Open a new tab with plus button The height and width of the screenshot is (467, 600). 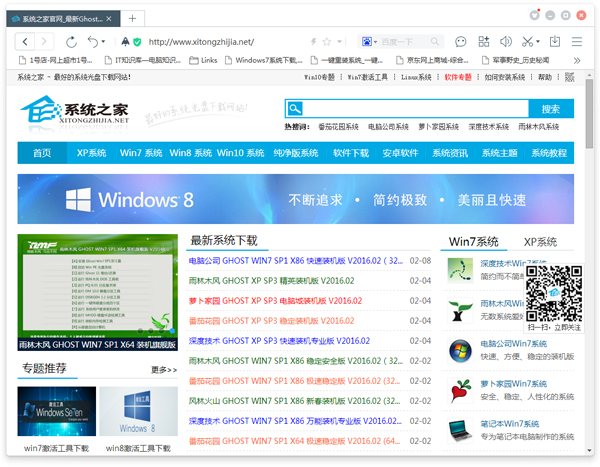click(132, 18)
